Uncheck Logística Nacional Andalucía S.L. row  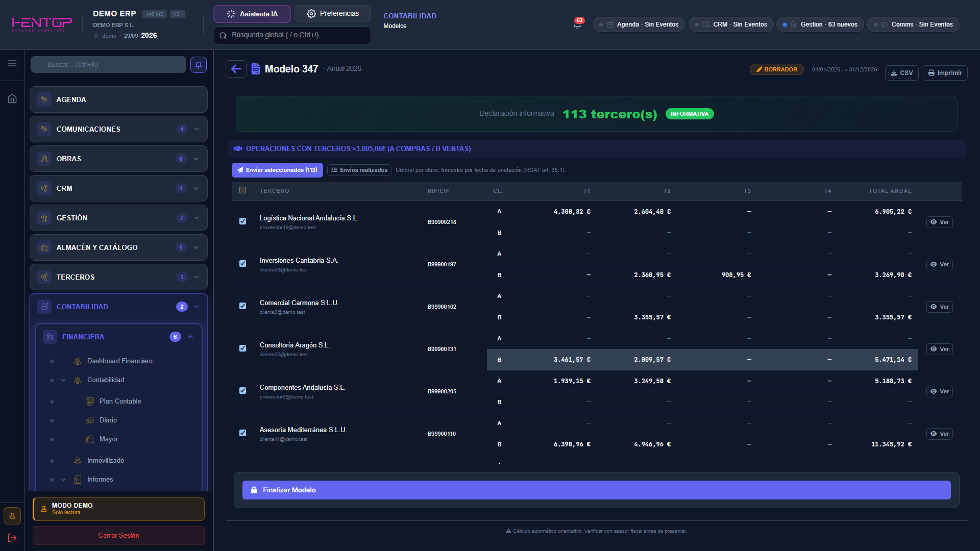[x=242, y=221]
